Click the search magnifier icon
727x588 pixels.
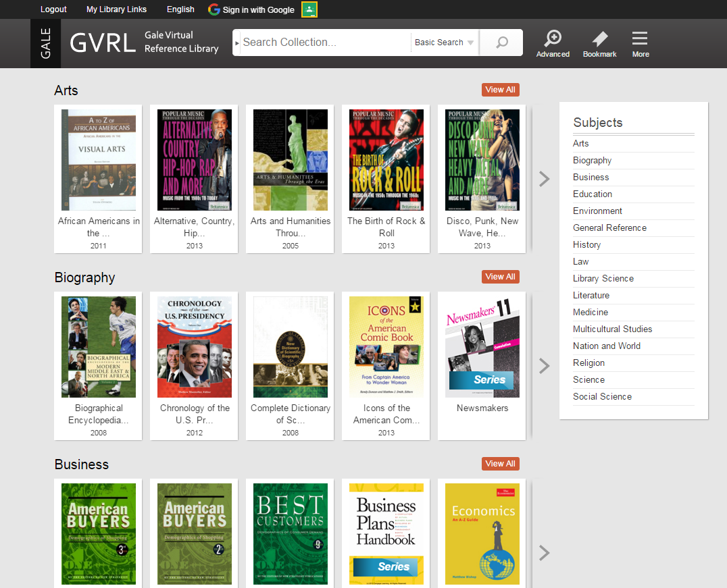click(501, 43)
